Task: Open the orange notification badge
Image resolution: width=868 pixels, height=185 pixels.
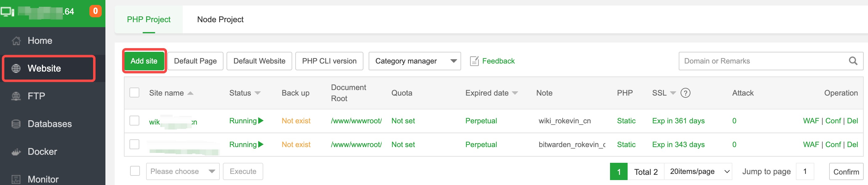Action: 95,11
